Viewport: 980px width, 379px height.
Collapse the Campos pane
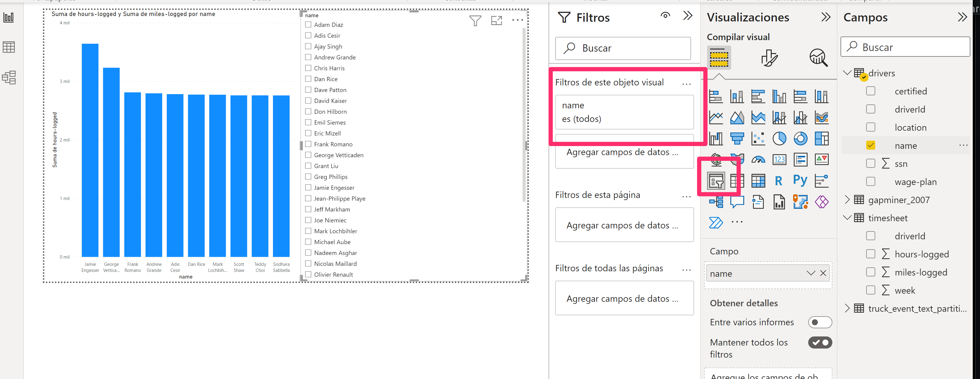(x=962, y=17)
